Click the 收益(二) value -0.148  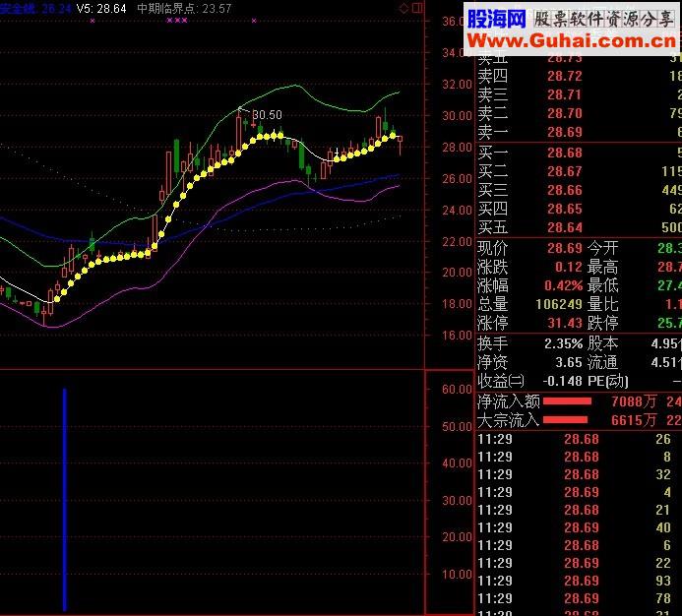[x=562, y=381]
